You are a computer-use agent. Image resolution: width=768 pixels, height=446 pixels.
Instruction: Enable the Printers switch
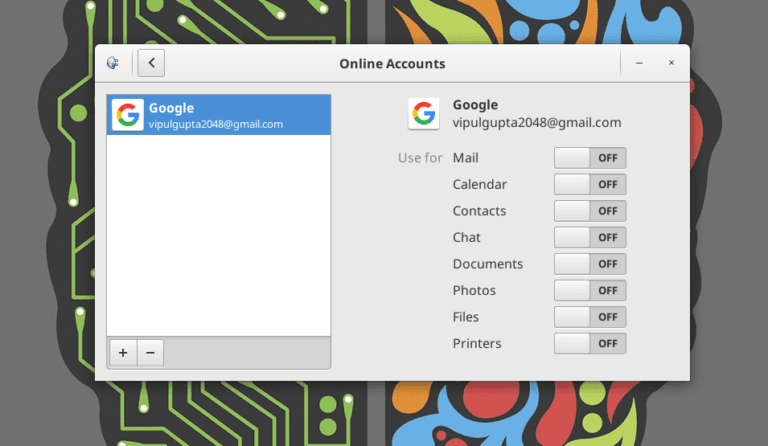point(590,343)
